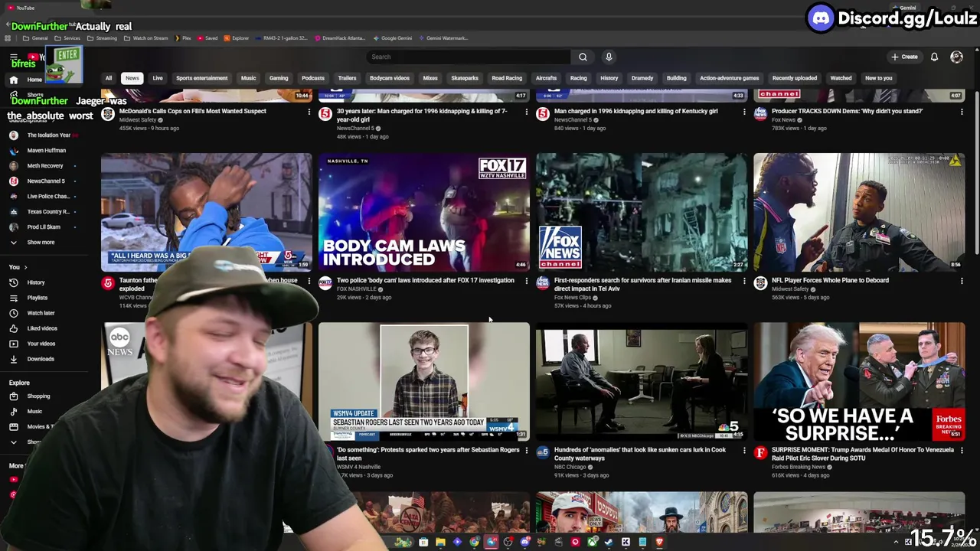Open Sebastian Rogers video thumbnail
This screenshot has width=980, height=551.
pyautogui.click(x=423, y=382)
